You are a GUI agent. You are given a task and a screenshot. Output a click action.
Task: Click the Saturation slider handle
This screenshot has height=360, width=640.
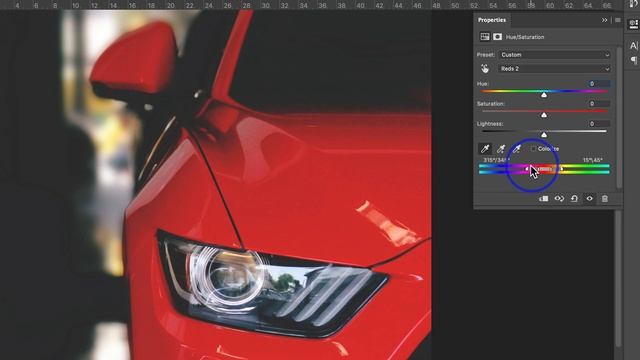[x=544, y=115]
